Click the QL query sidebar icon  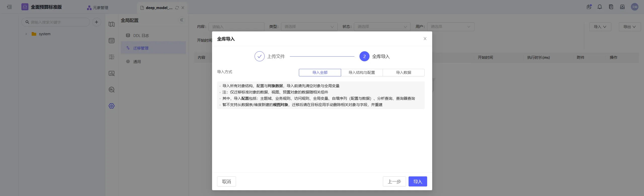111,90
